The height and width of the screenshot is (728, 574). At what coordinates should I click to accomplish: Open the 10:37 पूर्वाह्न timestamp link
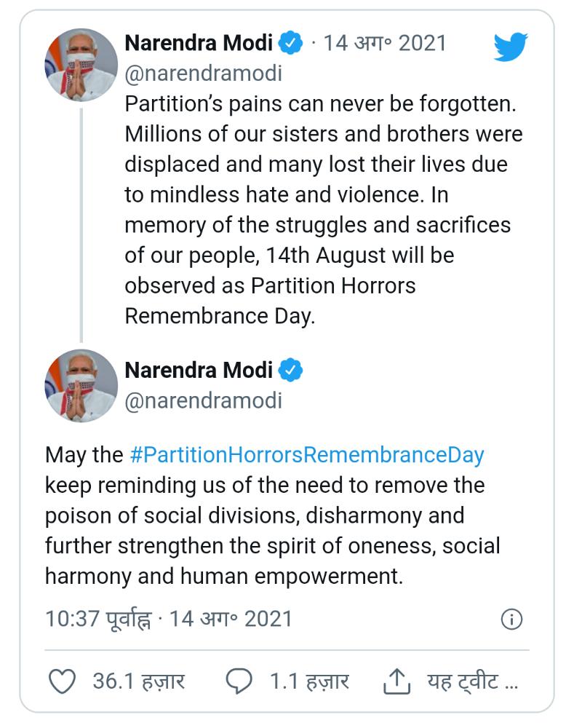pos(98,620)
